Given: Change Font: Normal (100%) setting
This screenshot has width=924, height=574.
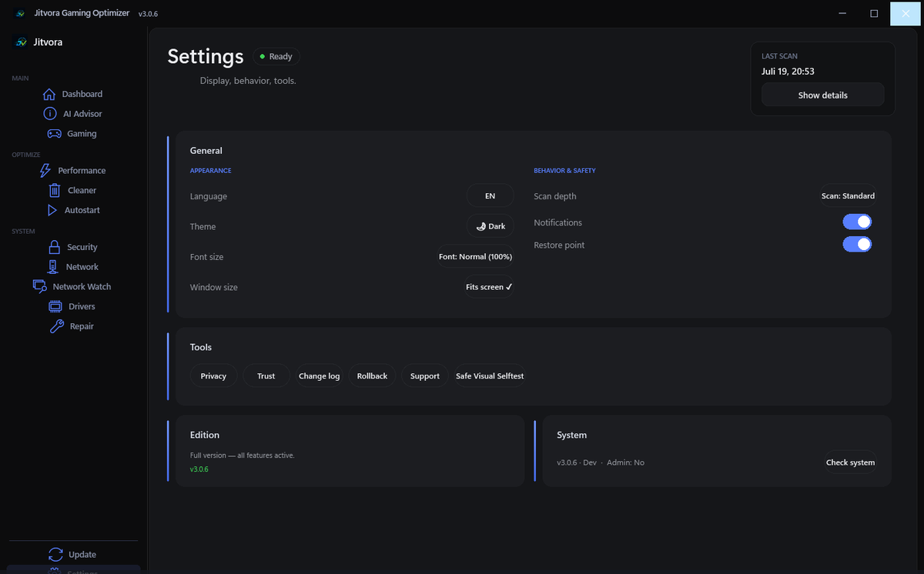Looking at the screenshot, I should tap(475, 257).
